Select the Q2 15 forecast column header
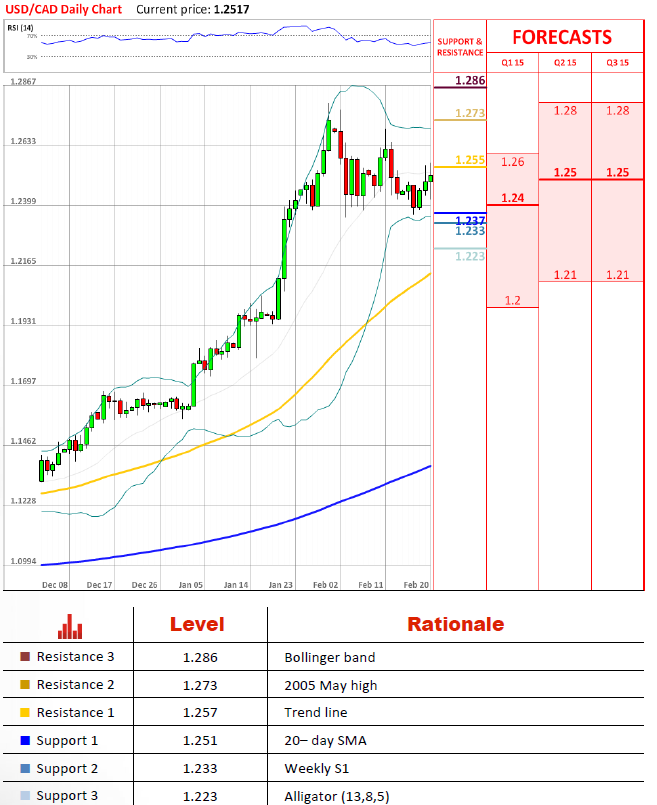The image size is (657, 805). 565,63
